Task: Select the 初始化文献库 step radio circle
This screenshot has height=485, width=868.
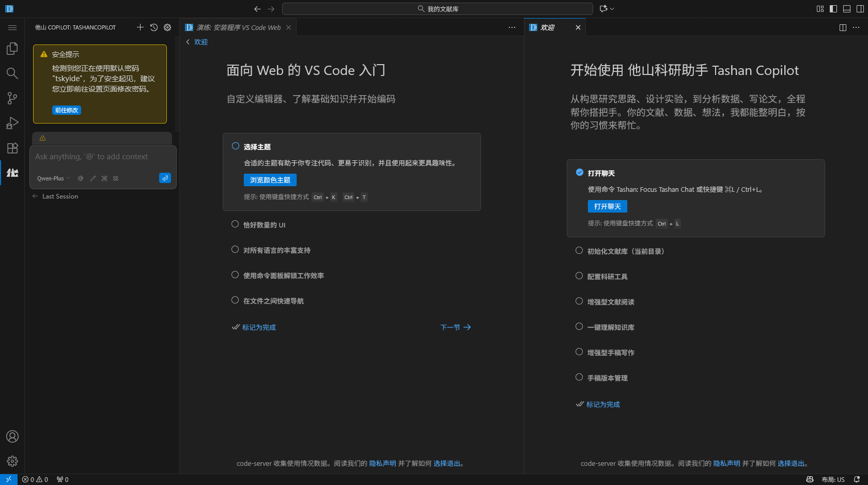Action: (579, 251)
